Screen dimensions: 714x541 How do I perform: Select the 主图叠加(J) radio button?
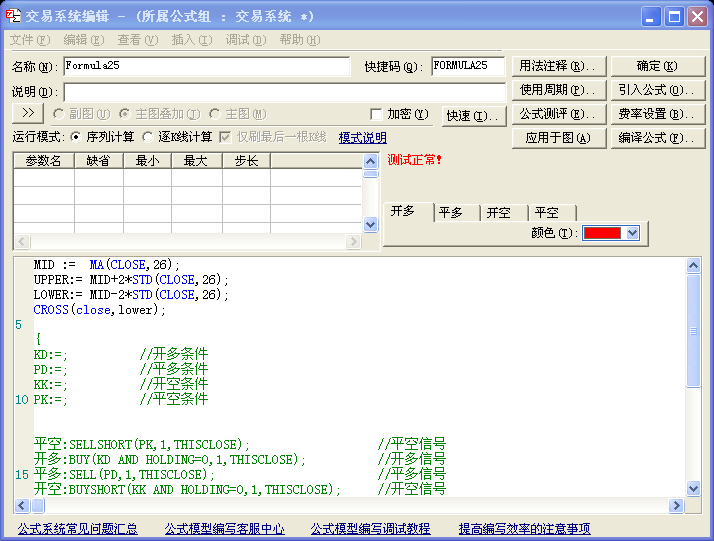click(x=124, y=114)
